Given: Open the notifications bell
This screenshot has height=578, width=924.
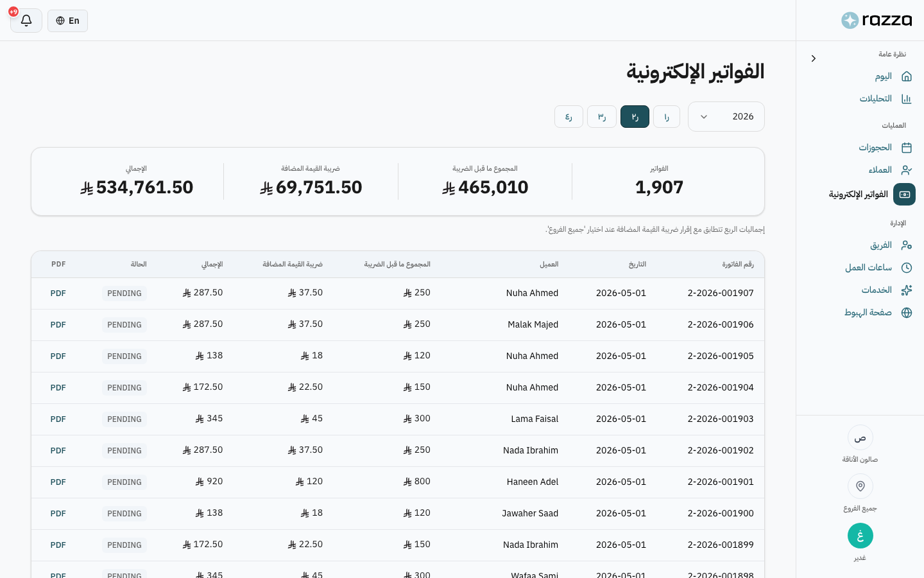Looking at the screenshot, I should coord(26,21).
